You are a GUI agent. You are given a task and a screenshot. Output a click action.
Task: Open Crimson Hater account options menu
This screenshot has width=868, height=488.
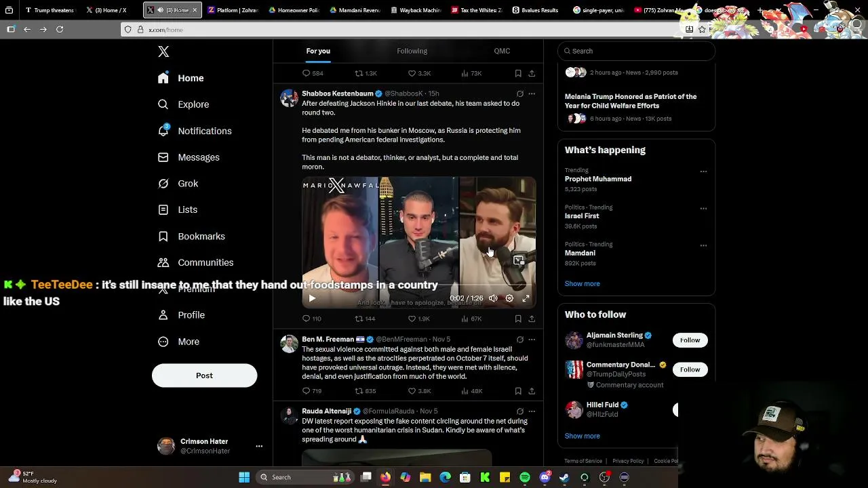tap(259, 446)
